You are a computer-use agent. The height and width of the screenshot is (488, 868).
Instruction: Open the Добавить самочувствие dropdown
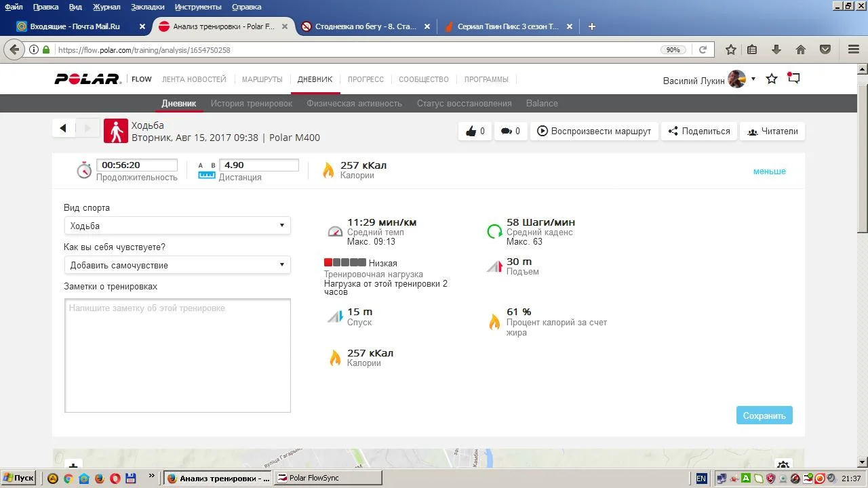pyautogui.click(x=177, y=265)
